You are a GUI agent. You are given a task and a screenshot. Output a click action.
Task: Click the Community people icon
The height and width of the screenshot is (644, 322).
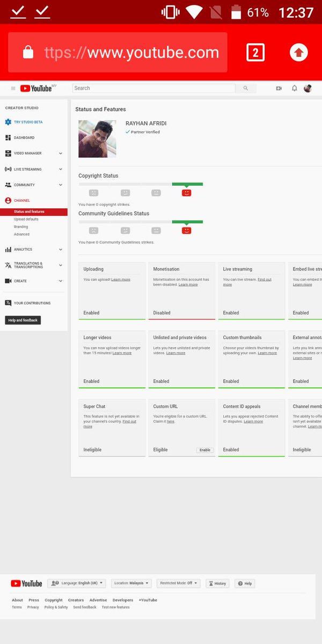(x=8, y=185)
